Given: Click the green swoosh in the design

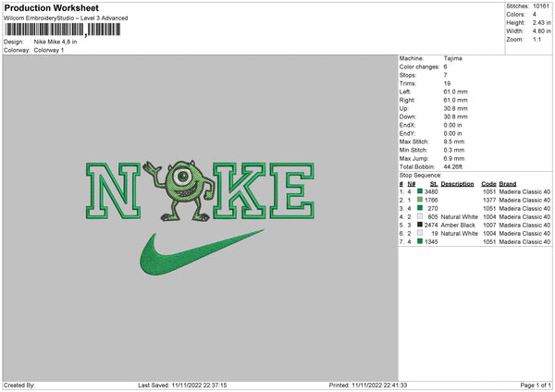Looking at the screenshot, I should (202, 252).
